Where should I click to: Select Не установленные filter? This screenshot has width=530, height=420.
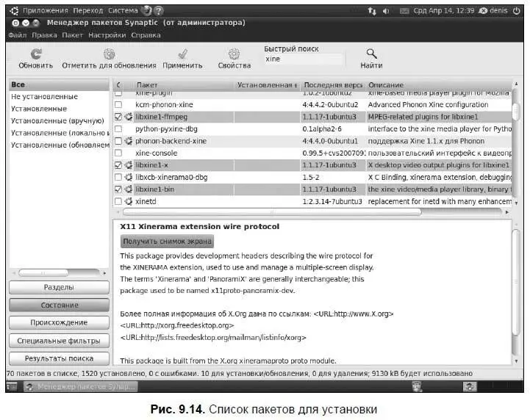(45, 97)
